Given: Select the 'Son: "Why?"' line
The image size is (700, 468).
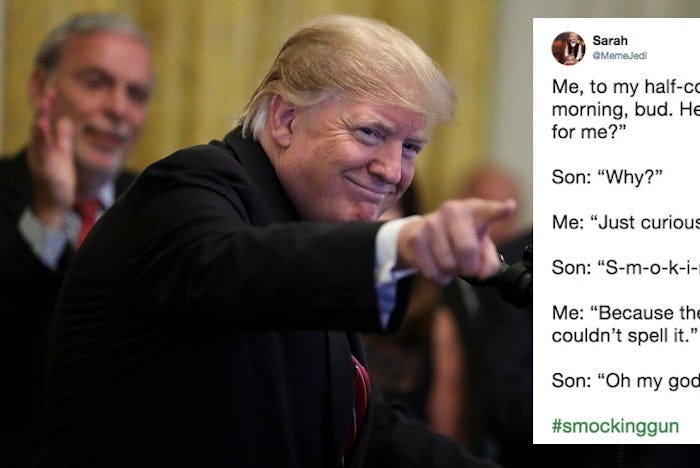Looking at the screenshot, I should (x=607, y=177).
